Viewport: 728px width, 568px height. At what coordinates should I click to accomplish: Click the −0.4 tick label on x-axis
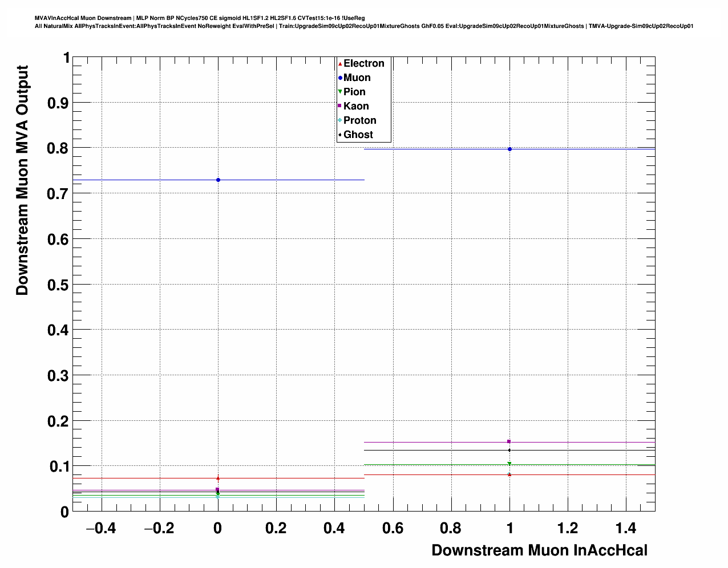click(101, 529)
